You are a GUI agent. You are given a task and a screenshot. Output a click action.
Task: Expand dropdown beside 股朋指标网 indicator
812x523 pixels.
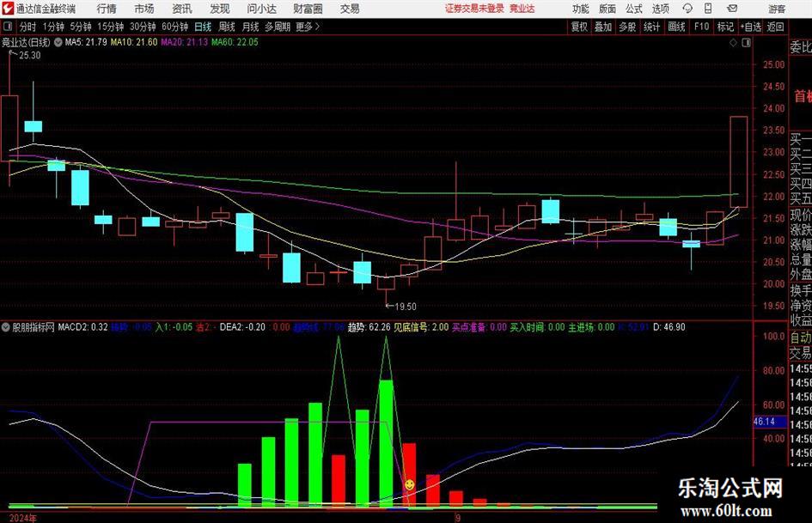click(6, 327)
